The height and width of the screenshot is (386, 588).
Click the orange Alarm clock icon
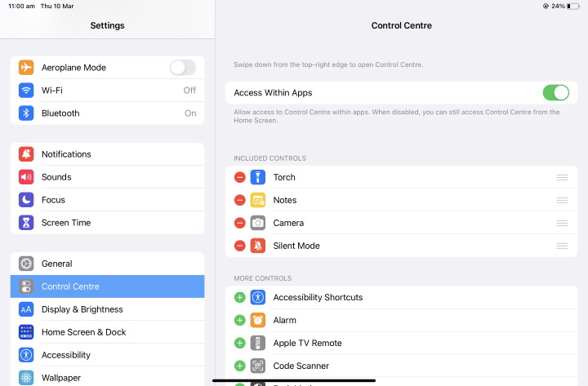(258, 320)
